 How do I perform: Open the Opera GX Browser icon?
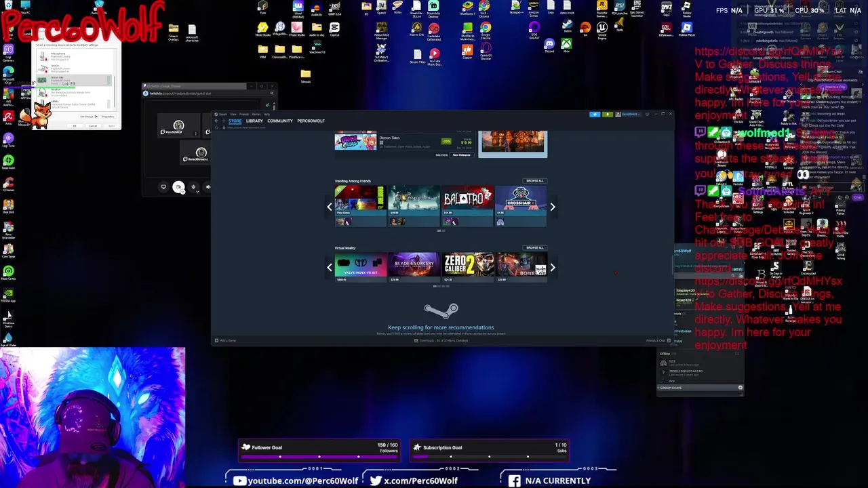(486, 52)
